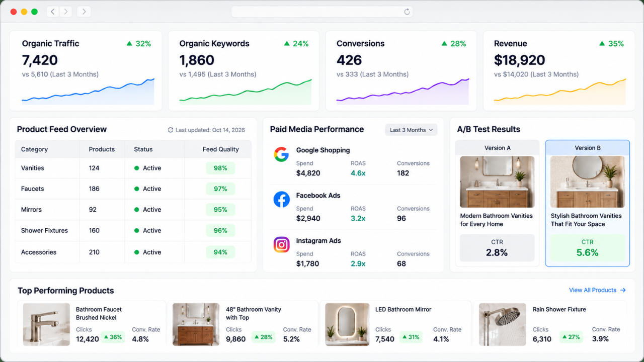
Task: Open the LED Bathroom Mirror thumbnail
Action: tap(347, 324)
